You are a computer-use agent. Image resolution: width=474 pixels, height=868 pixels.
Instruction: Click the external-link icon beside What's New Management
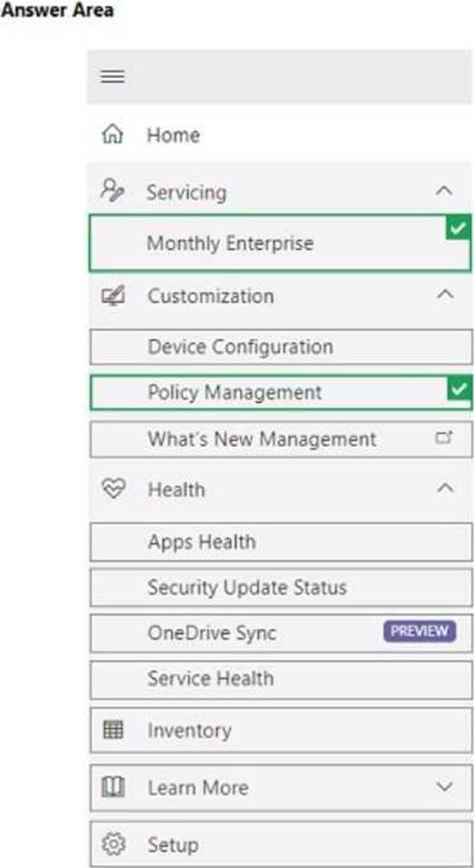point(444,438)
